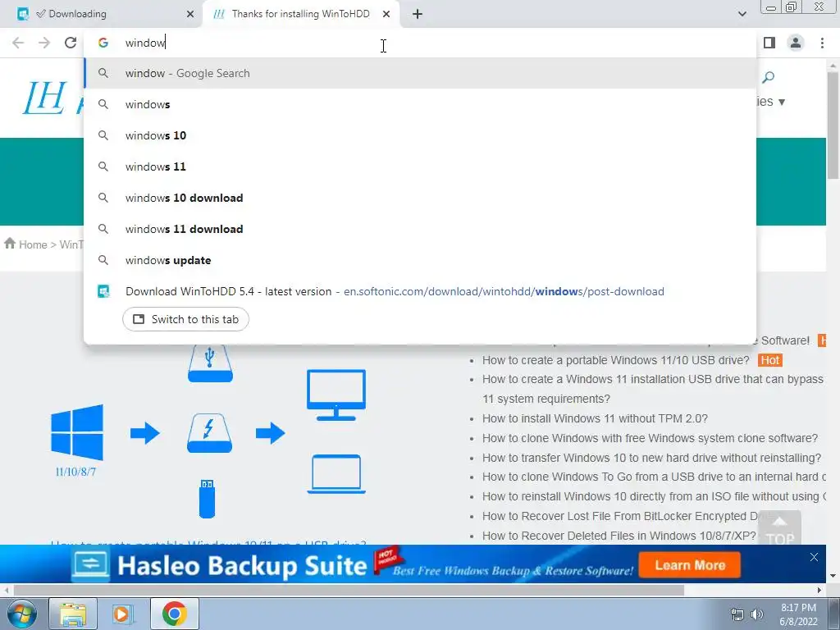Click the TOP back-to-top button

(780, 530)
